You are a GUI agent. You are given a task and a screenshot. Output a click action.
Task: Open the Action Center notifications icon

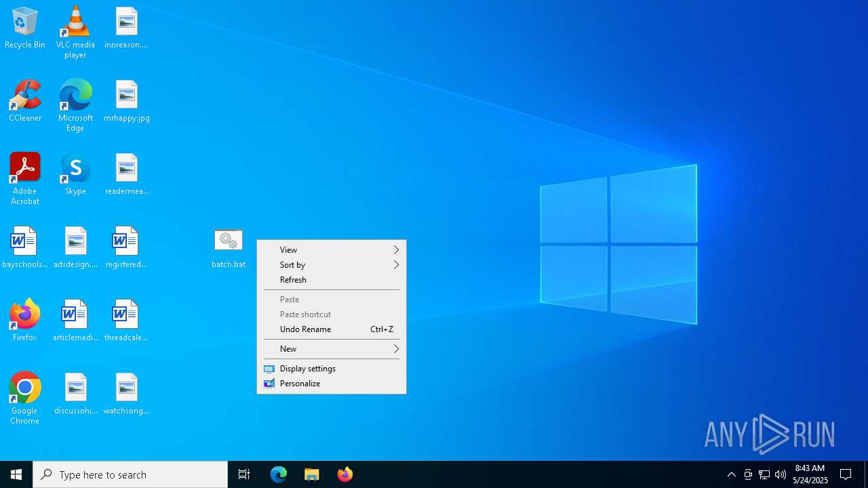(x=846, y=474)
